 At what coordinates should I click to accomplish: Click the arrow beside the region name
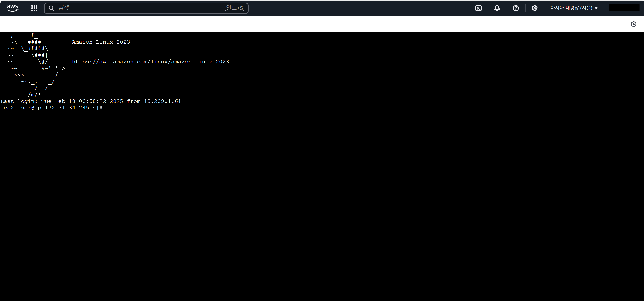pos(596,8)
